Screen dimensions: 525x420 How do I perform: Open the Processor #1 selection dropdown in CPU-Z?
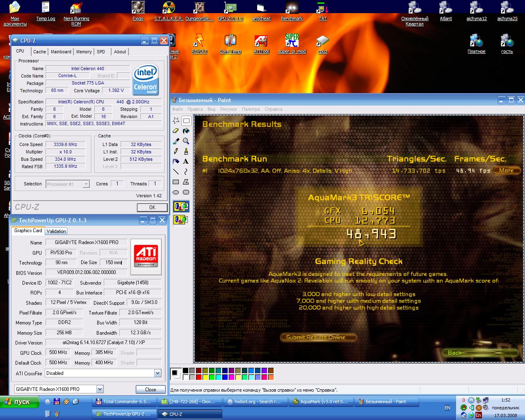pos(86,184)
